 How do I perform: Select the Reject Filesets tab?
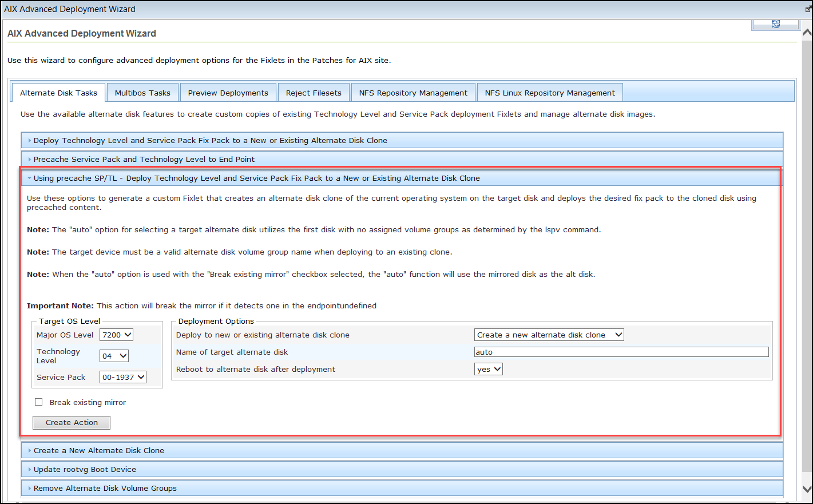coord(314,93)
